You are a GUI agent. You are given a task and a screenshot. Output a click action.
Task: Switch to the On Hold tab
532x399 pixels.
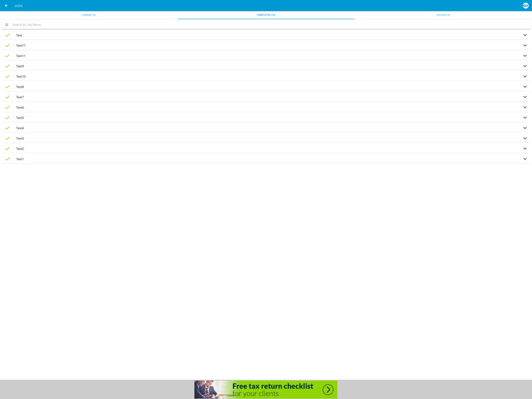(x=443, y=15)
